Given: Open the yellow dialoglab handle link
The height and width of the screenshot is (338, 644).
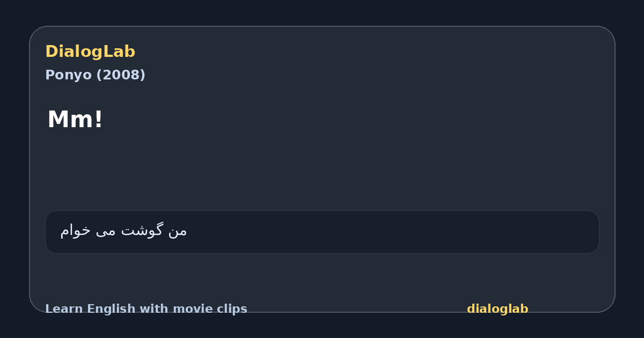Looking at the screenshot, I should (x=497, y=309).
